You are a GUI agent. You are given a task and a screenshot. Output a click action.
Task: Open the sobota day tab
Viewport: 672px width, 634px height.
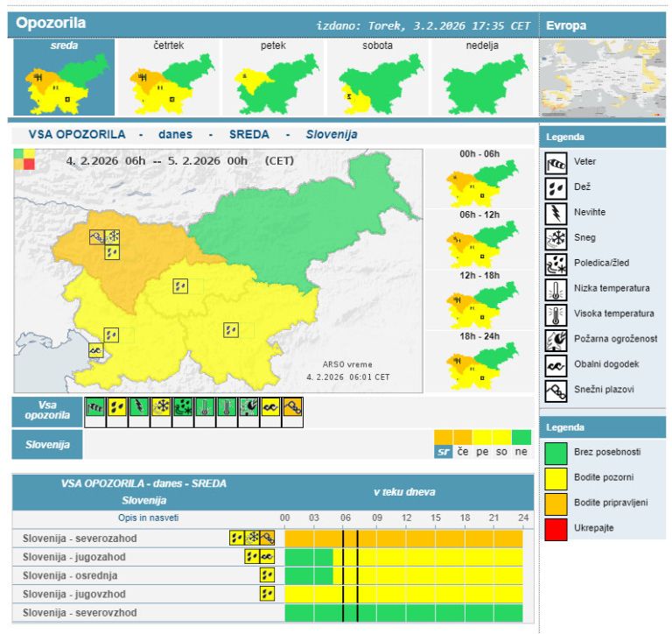[x=376, y=79]
